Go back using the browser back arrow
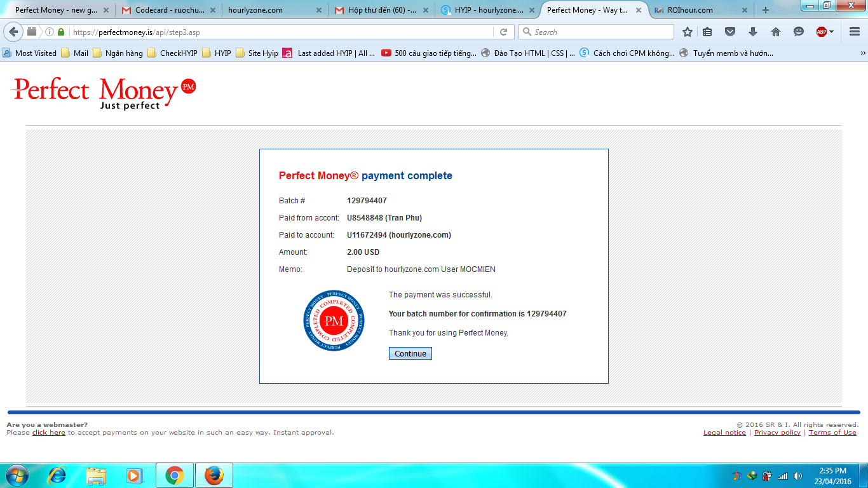Screen dimensions: 868x488 tap(13, 32)
